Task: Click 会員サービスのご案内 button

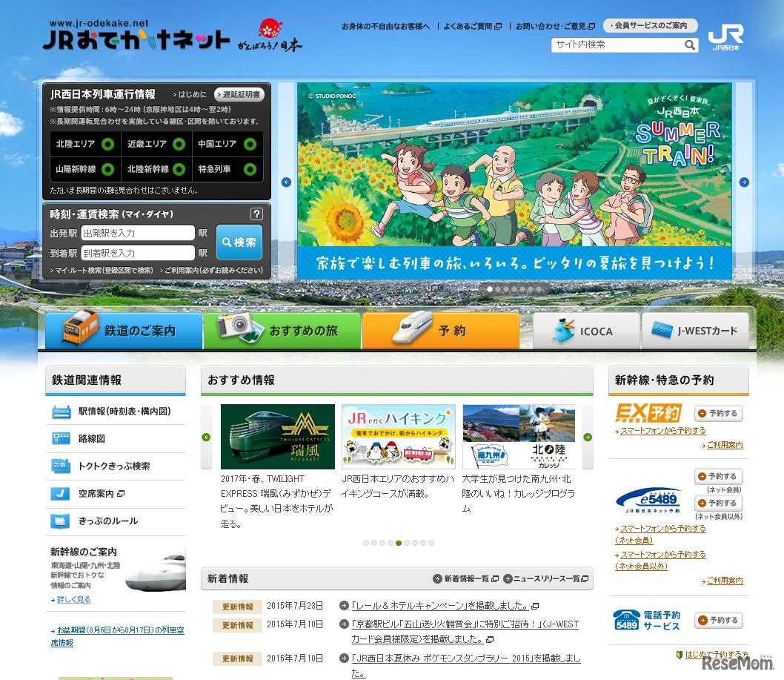Action: tap(650, 25)
